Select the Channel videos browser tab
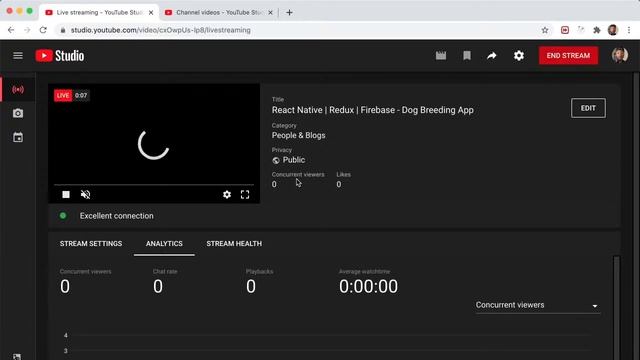Image resolution: width=640 pixels, height=360 pixels. click(x=219, y=13)
